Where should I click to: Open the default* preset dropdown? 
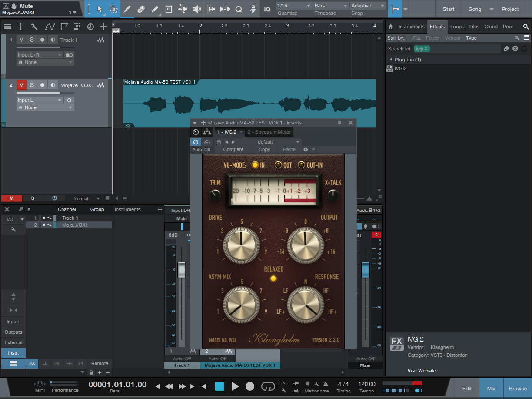(269, 142)
